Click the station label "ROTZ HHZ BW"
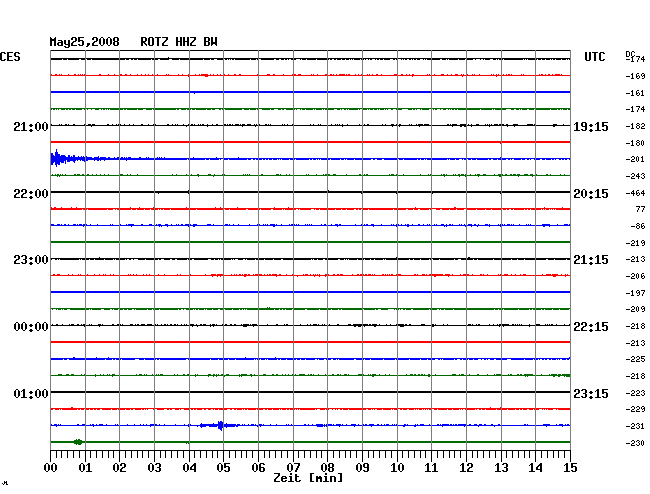650x494 pixels. click(x=179, y=42)
